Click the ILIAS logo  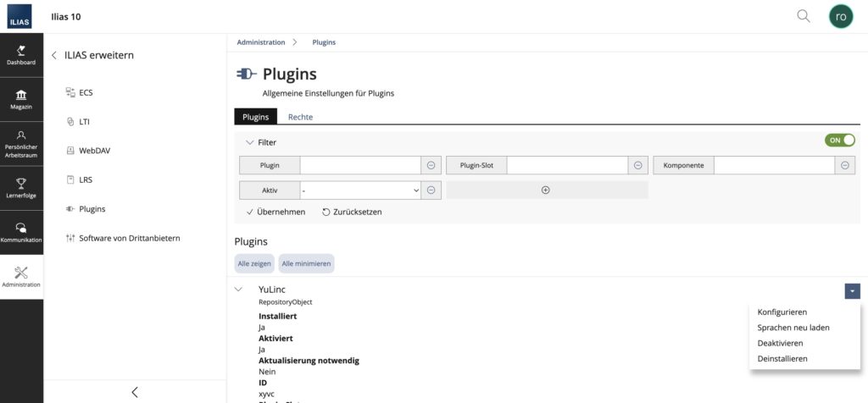coord(21,16)
